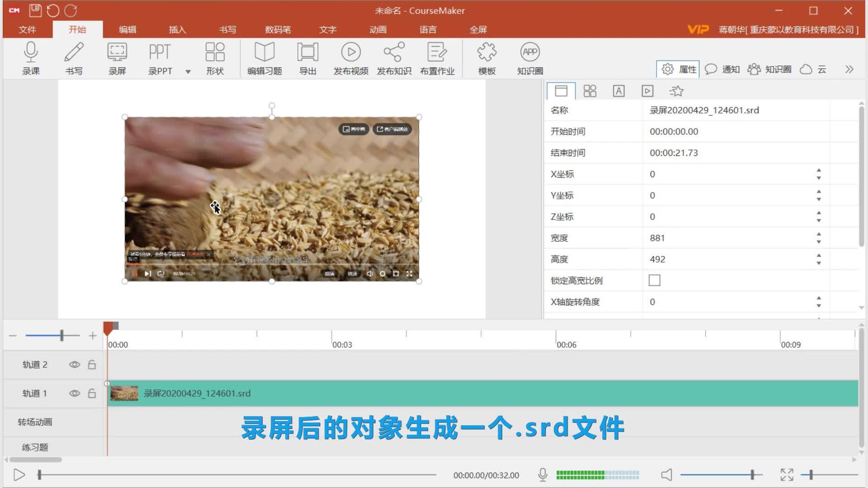This screenshot has height=488, width=868.
Task: Toggle visibility of 轨道 2
Action: coord(75,365)
